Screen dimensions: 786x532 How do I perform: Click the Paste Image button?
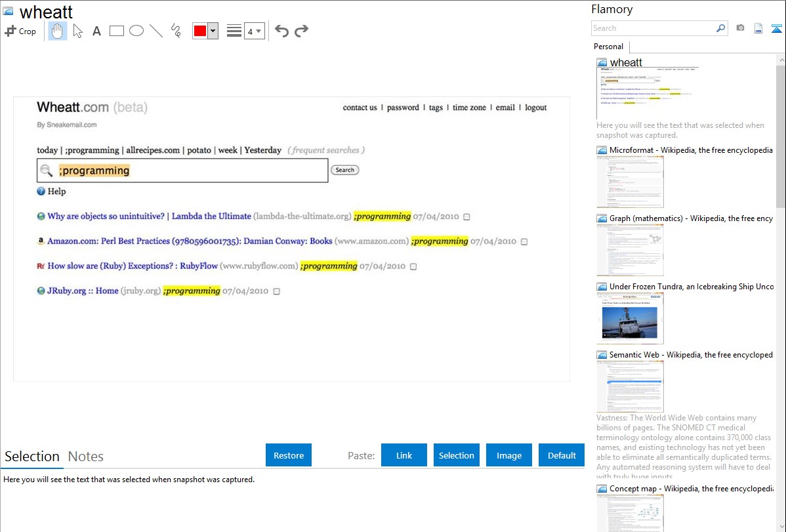(508, 455)
